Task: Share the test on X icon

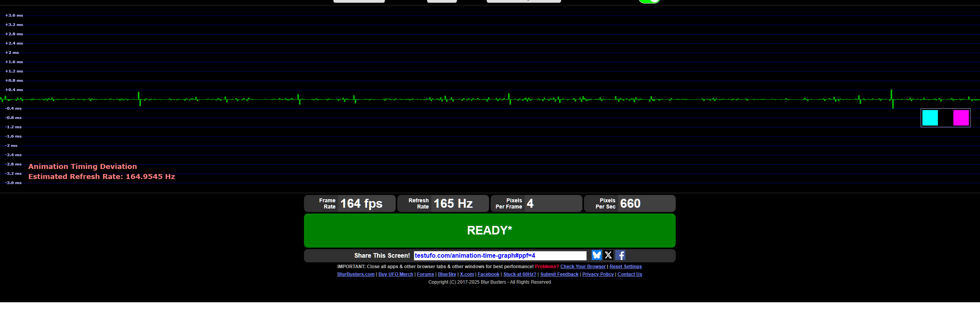Action: (608, 255)
